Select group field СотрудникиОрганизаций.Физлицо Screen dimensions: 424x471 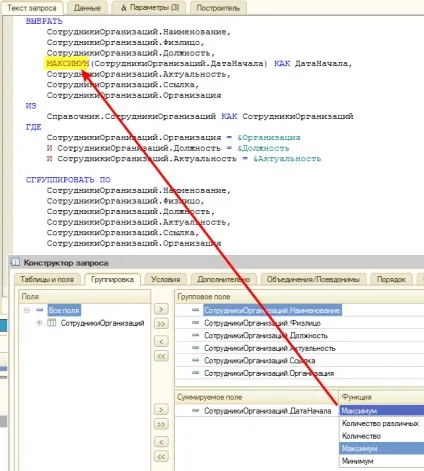coord(262,323)
